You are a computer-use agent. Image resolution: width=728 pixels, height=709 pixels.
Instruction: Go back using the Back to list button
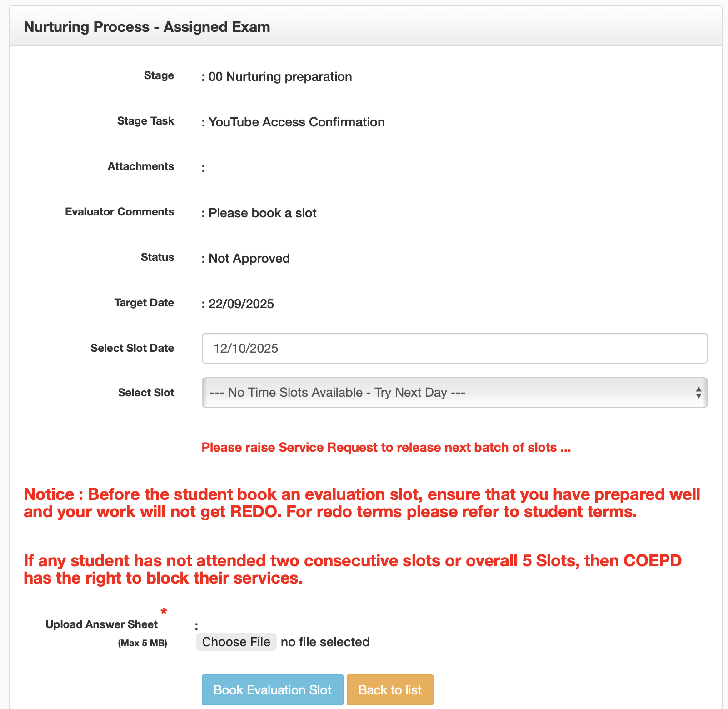390,690
